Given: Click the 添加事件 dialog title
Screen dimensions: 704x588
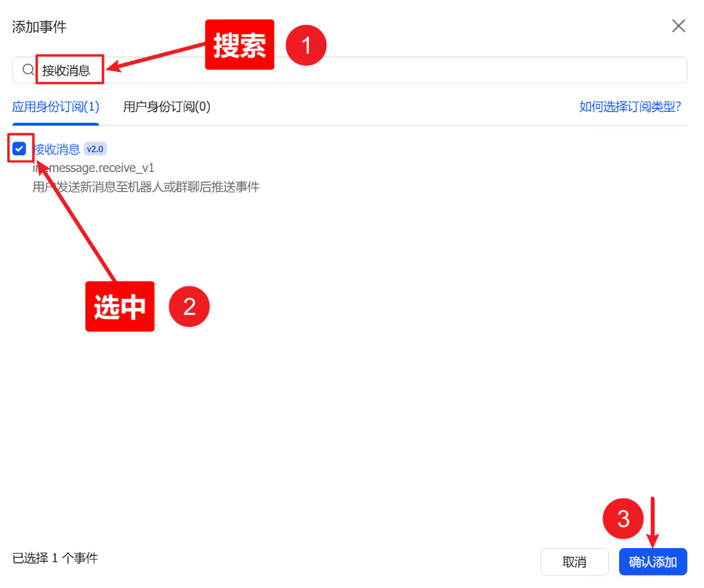Looking at the screenshot, I should tap(39, 27).
